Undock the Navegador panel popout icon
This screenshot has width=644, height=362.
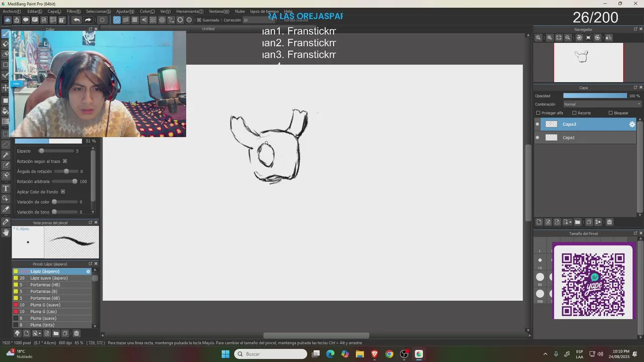tap(635, 29)
